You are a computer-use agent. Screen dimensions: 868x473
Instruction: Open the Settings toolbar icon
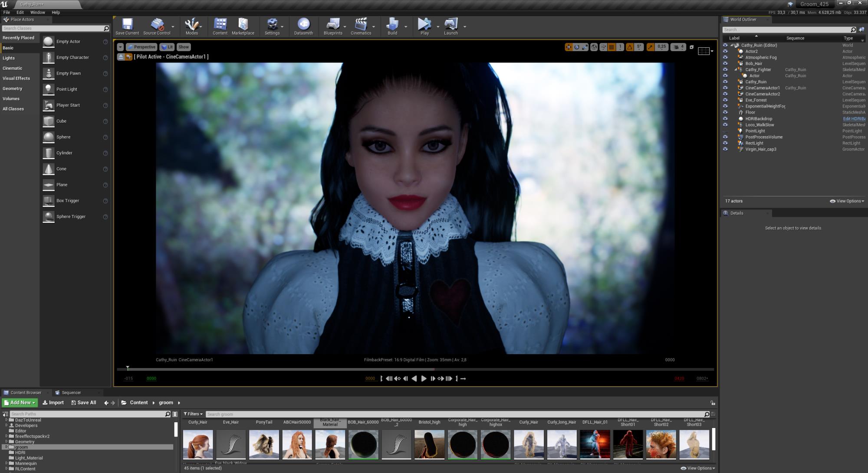coord(272,26)
